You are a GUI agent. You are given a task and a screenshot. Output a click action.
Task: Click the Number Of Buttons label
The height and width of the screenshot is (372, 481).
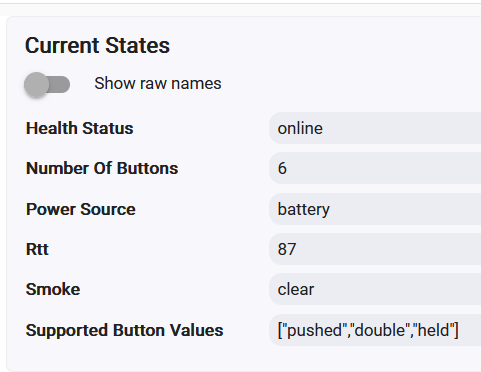tap(102, 168)
